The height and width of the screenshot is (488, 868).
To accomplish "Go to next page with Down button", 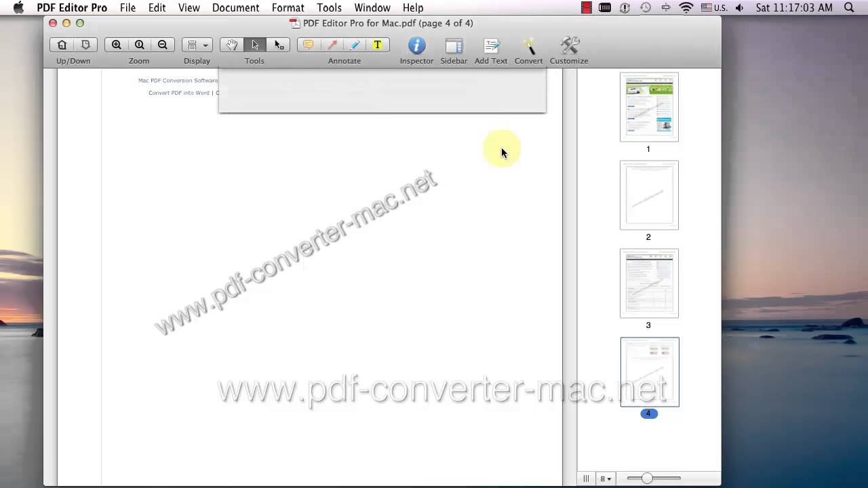I will tap(85, 45).
